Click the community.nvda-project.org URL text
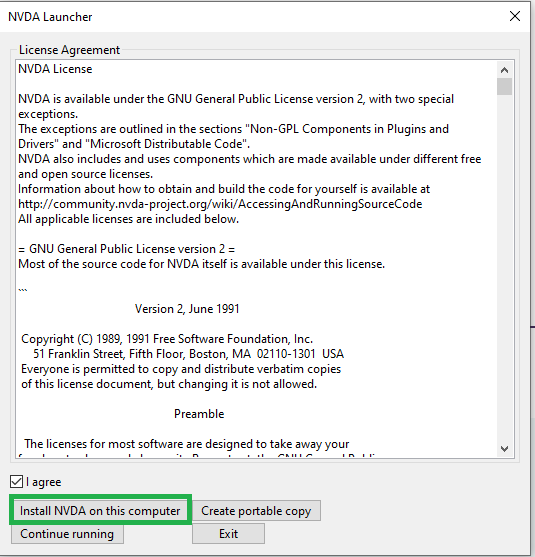 (220, 204)
